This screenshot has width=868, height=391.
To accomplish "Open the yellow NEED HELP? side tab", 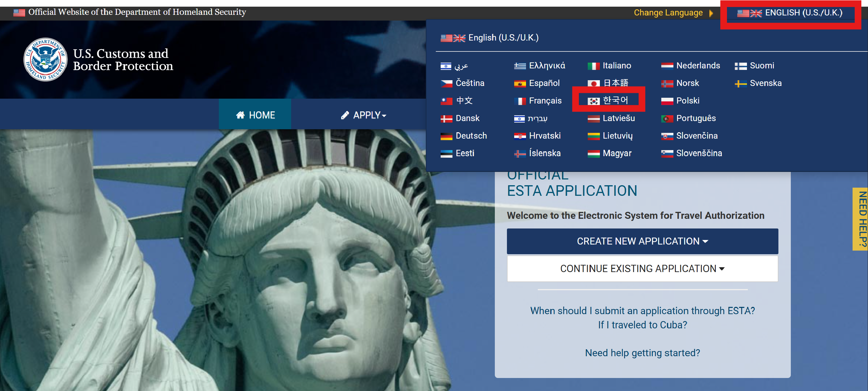I will pos(861,219).
